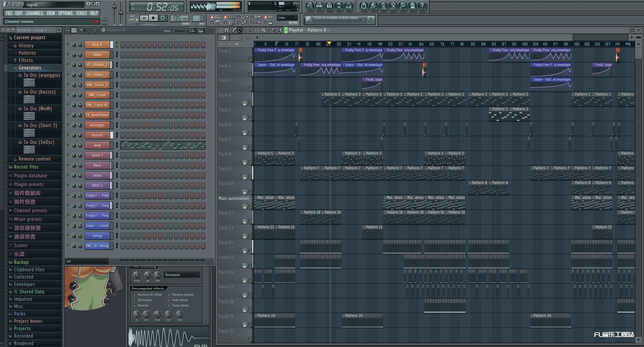
Task: Open the TOOLS menu
Action: coord(81,13)
